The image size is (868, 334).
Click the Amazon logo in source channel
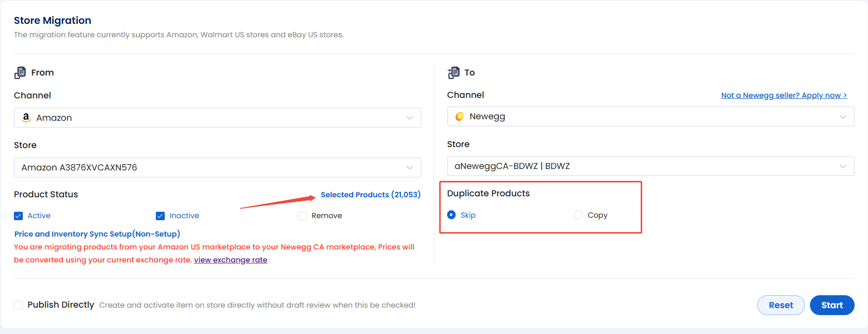click(x=26, y=117)
